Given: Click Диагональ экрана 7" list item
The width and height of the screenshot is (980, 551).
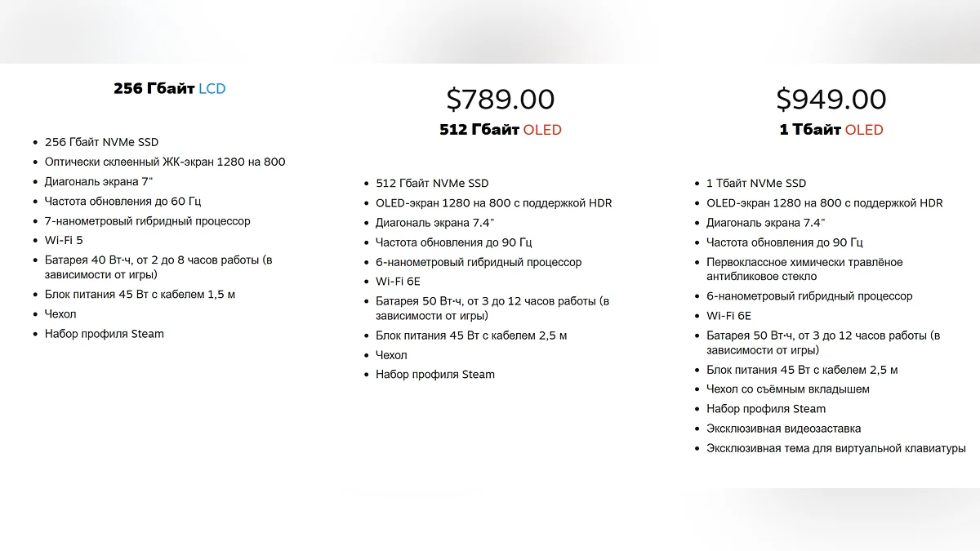Looking at the screenshot, I should pos(99,181).
